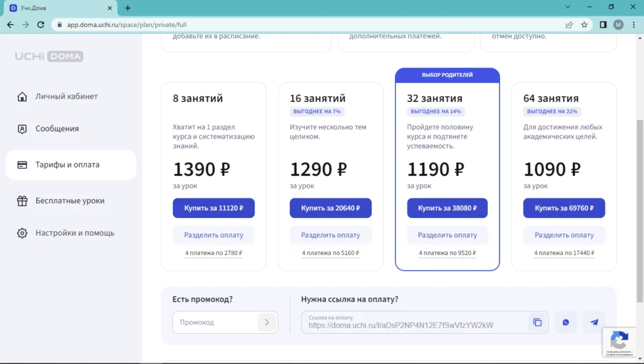Viewport: 644px width, 364px height.
Task: Share payment link via Telegram icon
Action: (594, 322)
